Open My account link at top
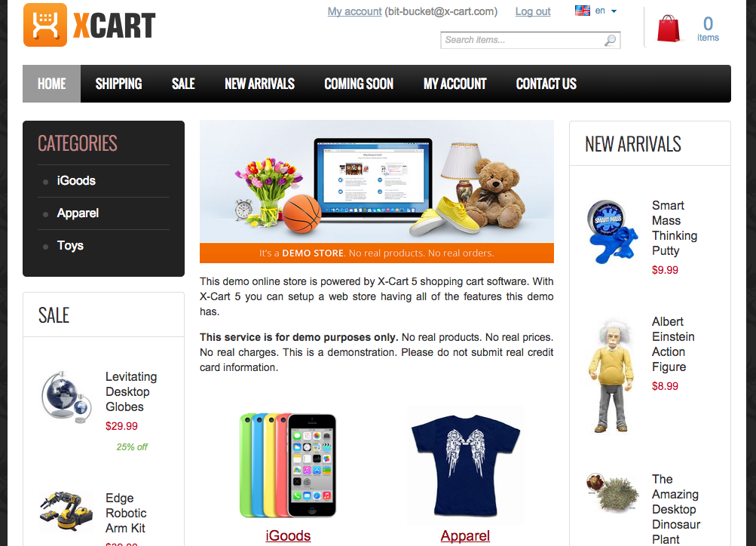Viewport: 756px width, 546px height. coord(354,11)
